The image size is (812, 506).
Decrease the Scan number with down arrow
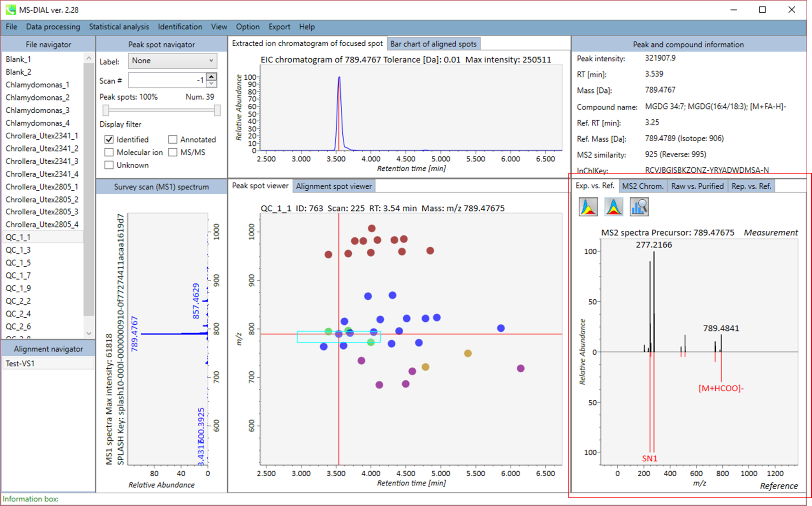tap(211, 84)
